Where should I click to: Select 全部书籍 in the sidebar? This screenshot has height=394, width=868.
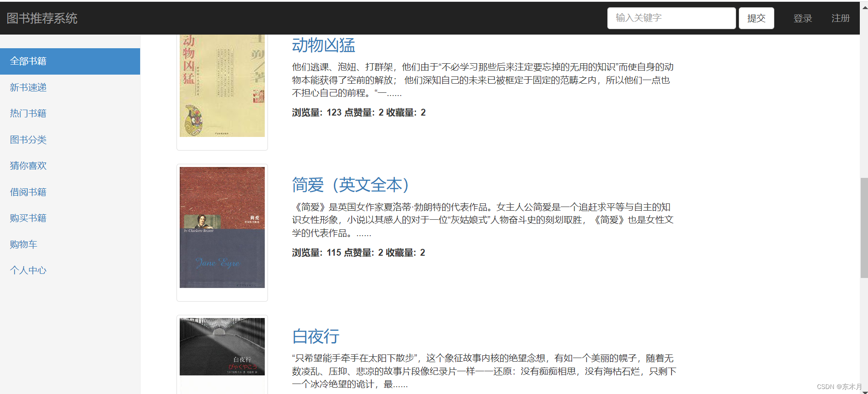click(70, 61)
